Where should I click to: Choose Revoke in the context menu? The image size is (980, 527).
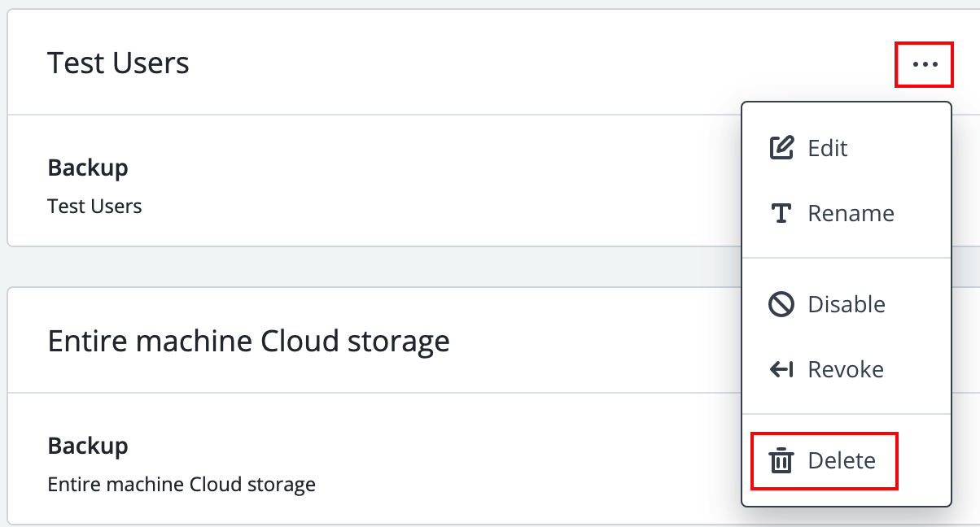coord(845,369)
